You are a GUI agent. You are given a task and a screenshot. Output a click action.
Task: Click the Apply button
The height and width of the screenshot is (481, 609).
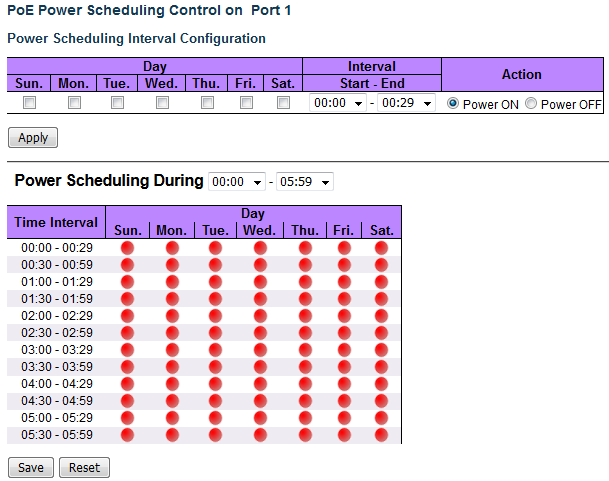pos(33,138)
